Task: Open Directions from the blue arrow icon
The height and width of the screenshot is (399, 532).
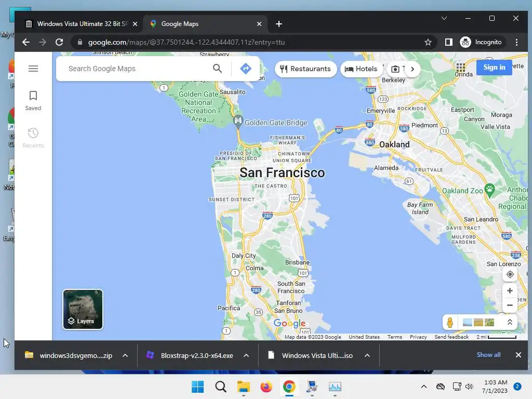Action: [246, 69]
